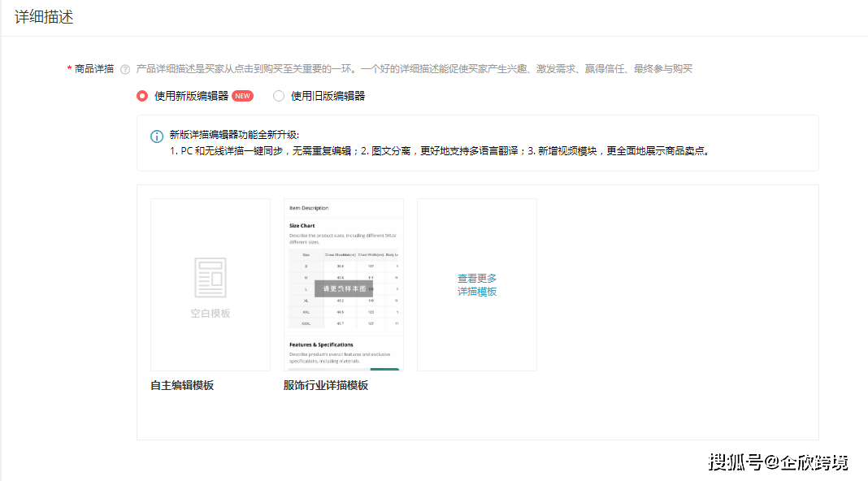Viewport: 868px width, 481px height.
Task: Click the 请更换样本图 overlay button
Action: tap(342, 288)
